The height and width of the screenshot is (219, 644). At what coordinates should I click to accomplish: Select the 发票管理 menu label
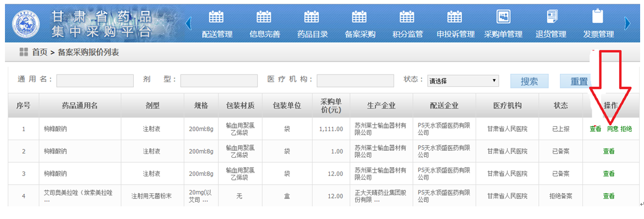coord(598,34)
